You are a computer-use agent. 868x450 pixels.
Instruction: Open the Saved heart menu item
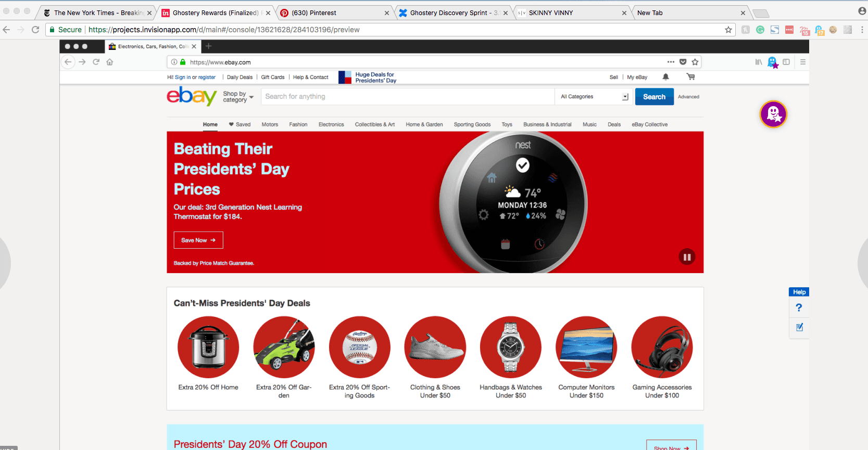[x=240, y=125]
